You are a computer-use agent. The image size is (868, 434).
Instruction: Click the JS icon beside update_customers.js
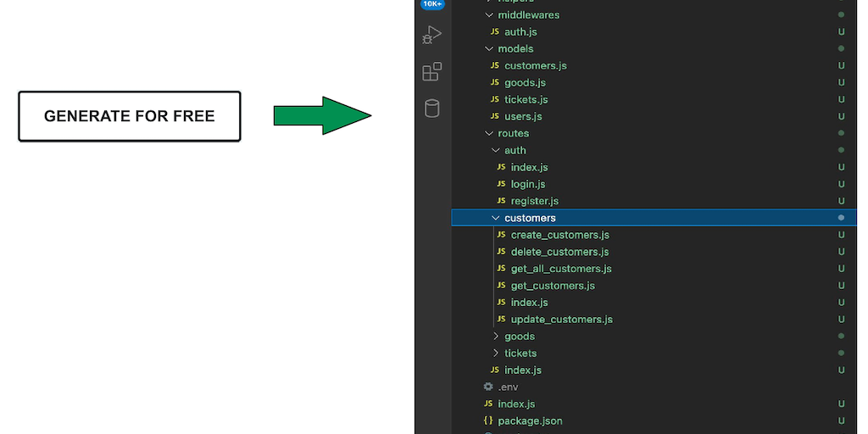pyautogui.click(x=501, y=320)
